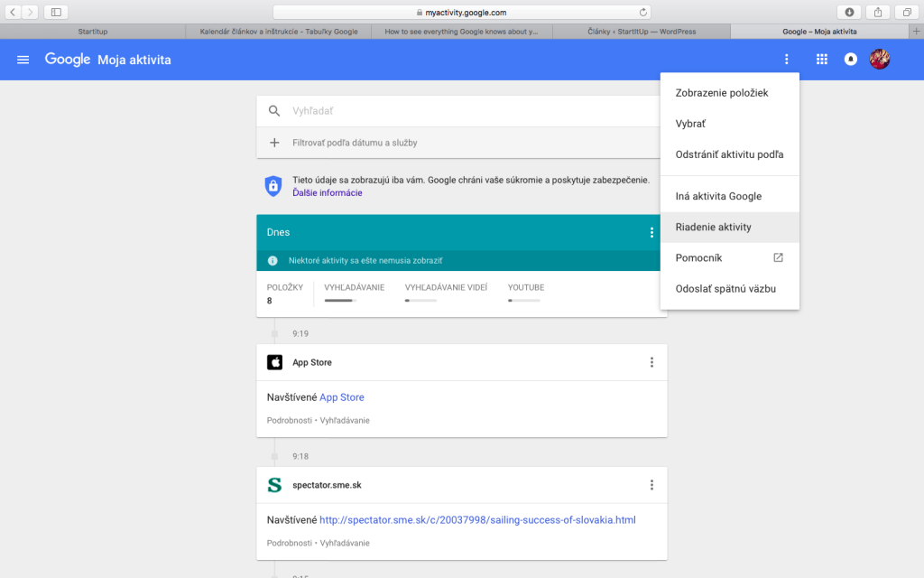Open Podrobnosti under App Store card

[x=290, y=421]
